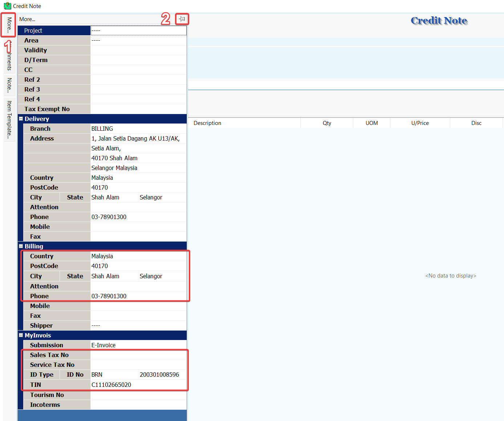The width and height of the screenshot is (504, 421).
Task: Click the Sales Tax No field
Action: tap(138, 355)
